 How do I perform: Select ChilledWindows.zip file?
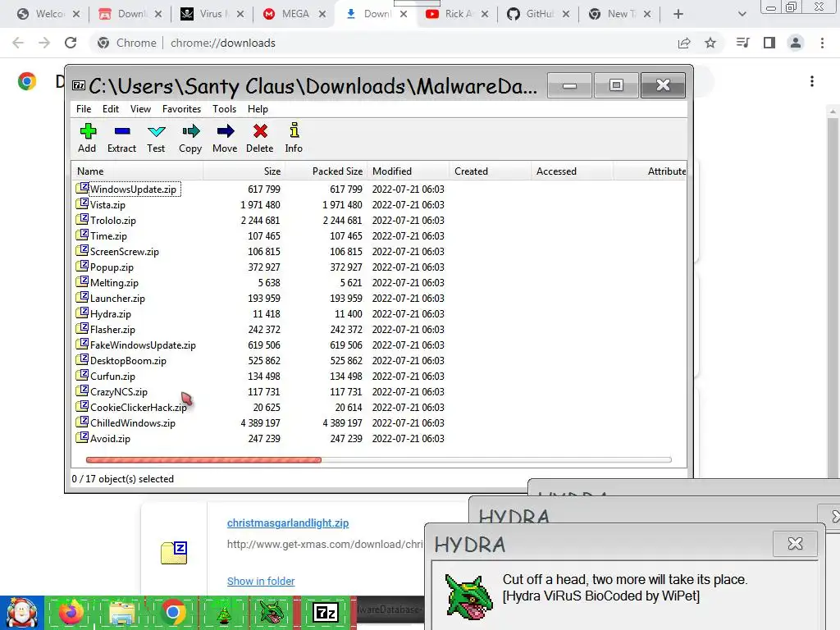(132, 422)
